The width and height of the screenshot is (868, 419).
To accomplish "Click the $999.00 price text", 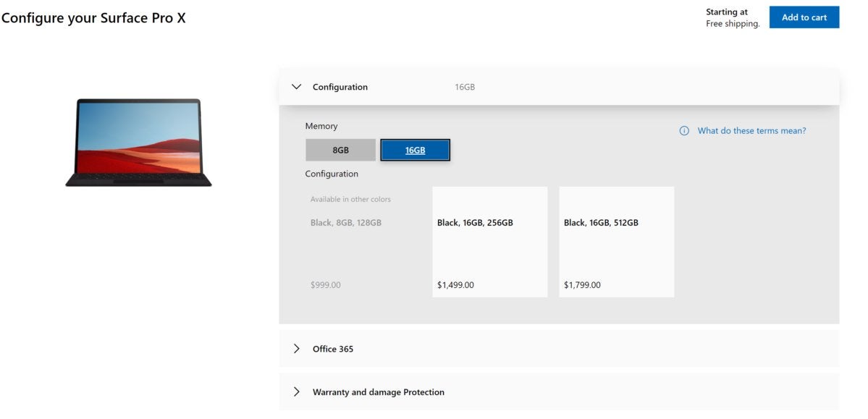I will click(326, 285).
